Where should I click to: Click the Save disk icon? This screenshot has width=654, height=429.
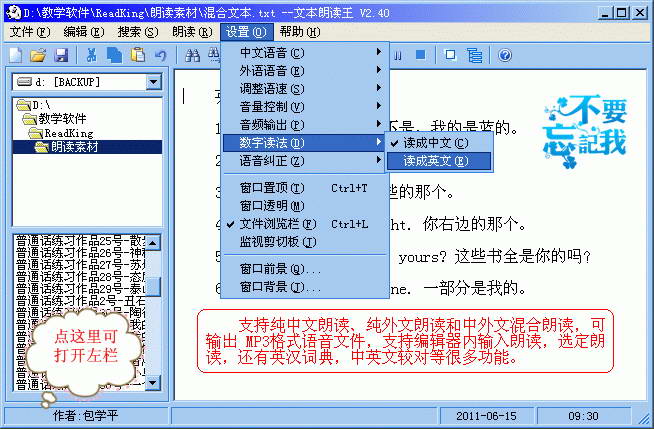point(61,54)
